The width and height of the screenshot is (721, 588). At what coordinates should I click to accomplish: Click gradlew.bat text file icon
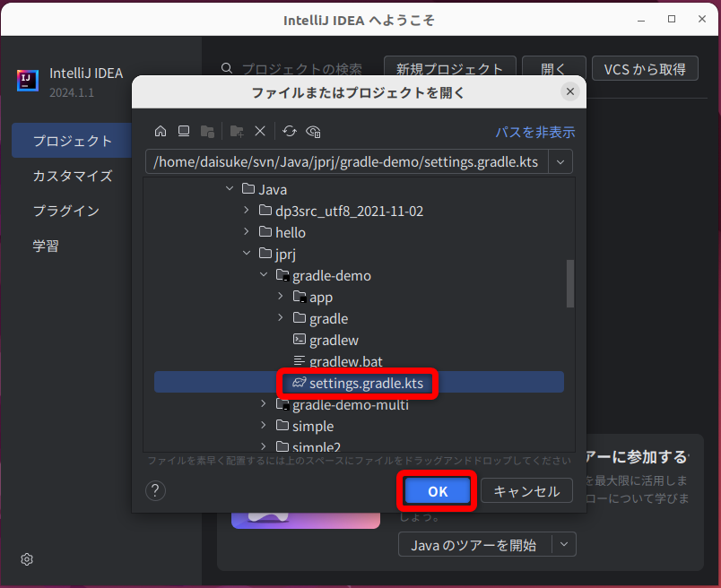(x=300, y=361)
